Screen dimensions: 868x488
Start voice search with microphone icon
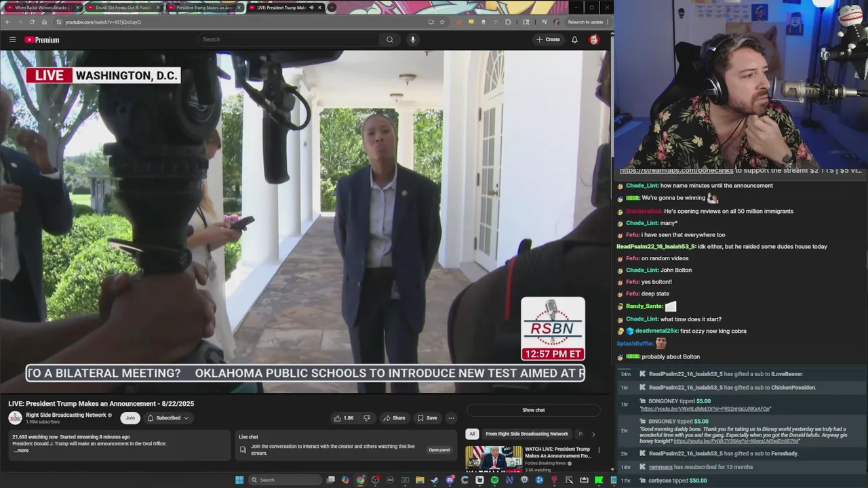point(412,39)
